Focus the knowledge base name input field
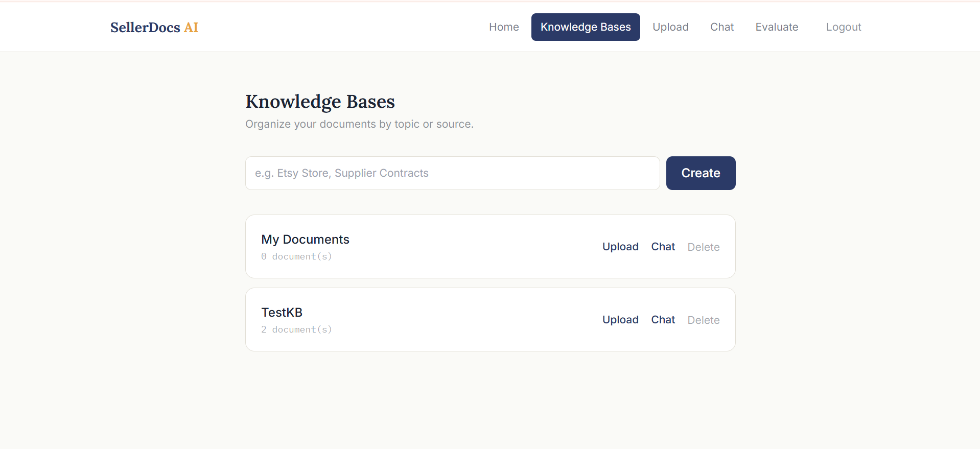Image resolution: width=980 pixels, height=449 pixels. click(x=453, y=173)
